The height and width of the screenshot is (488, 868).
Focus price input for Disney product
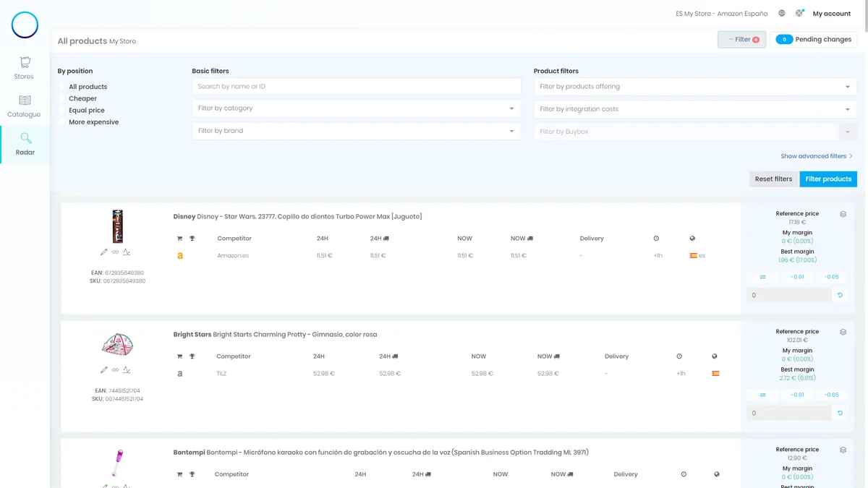click(x=789, y=295)
